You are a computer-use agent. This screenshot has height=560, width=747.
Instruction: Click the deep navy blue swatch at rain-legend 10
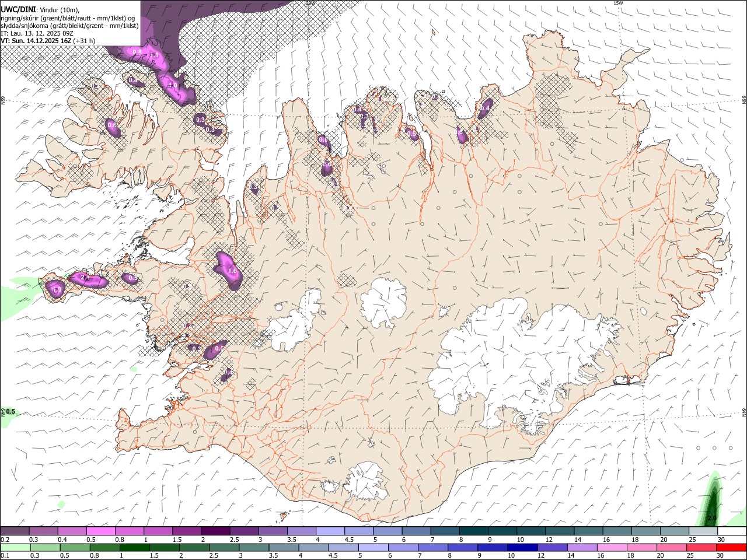pos(522,547)
